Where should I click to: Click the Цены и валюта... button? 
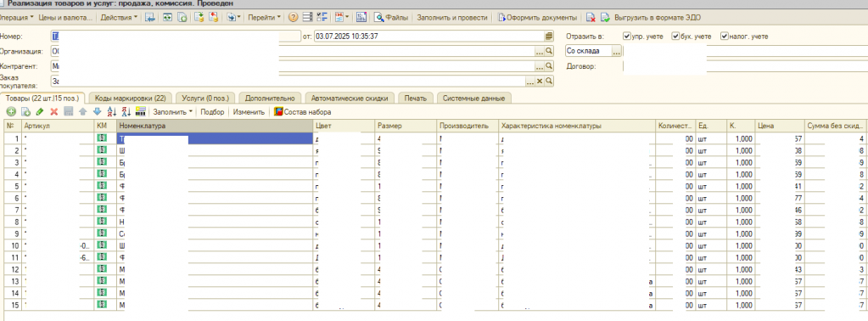click(65, 17)
